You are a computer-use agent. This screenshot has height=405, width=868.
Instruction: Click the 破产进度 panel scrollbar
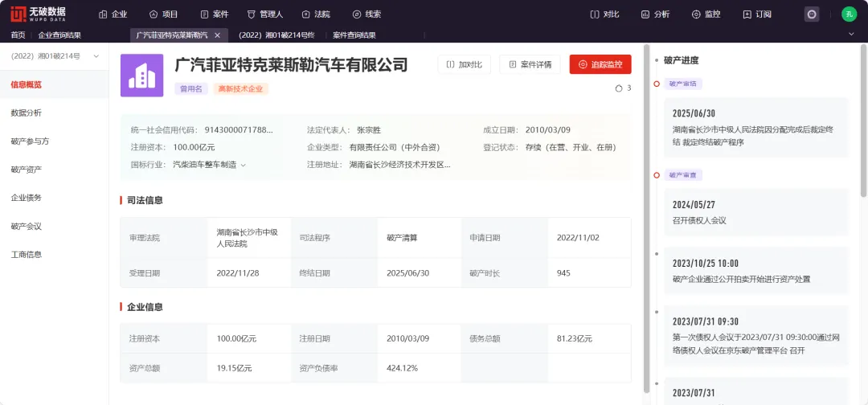(x=863, y=121)
